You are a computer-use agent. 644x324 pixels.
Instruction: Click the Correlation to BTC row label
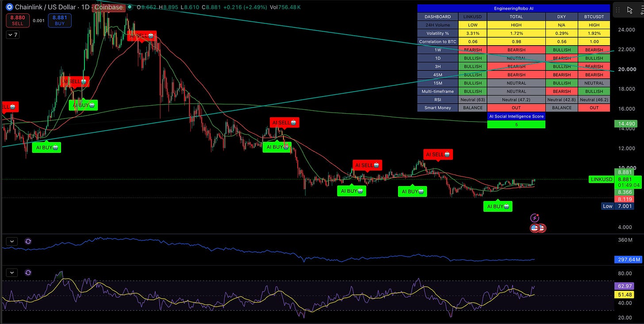[x=438, y=42]
